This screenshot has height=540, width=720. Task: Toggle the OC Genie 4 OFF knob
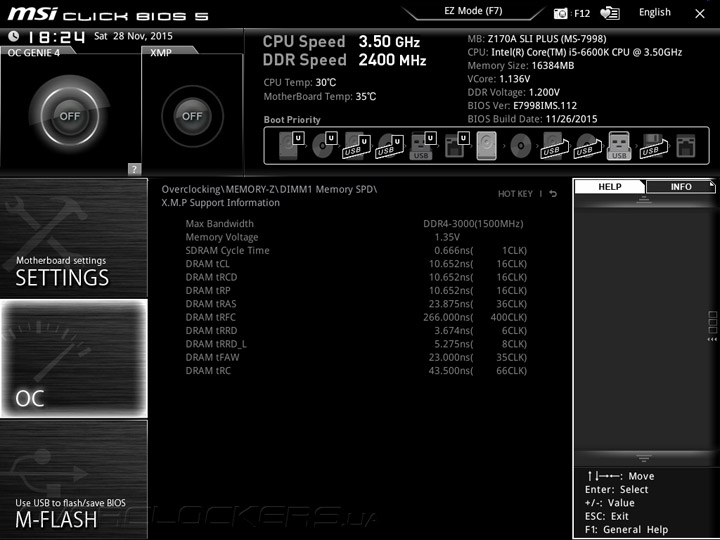[x=70, y=116]
